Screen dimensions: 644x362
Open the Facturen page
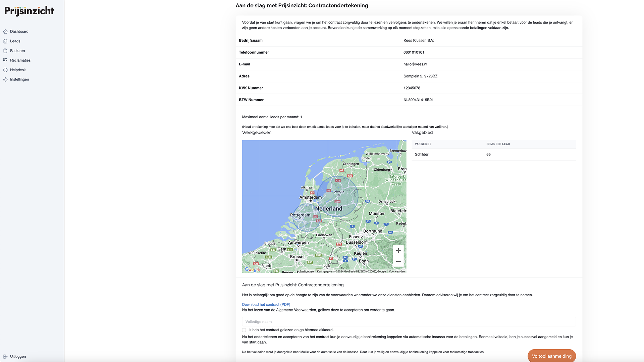pos(17,51)
